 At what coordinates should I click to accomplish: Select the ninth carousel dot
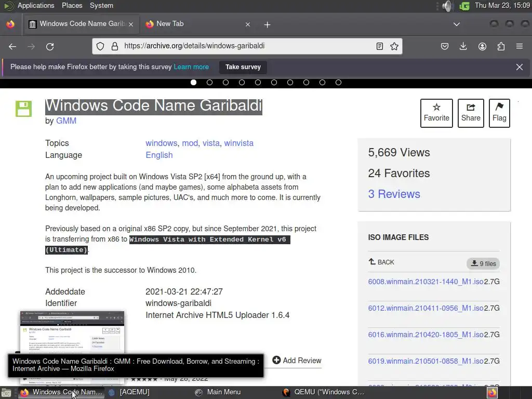click(322, 83)
